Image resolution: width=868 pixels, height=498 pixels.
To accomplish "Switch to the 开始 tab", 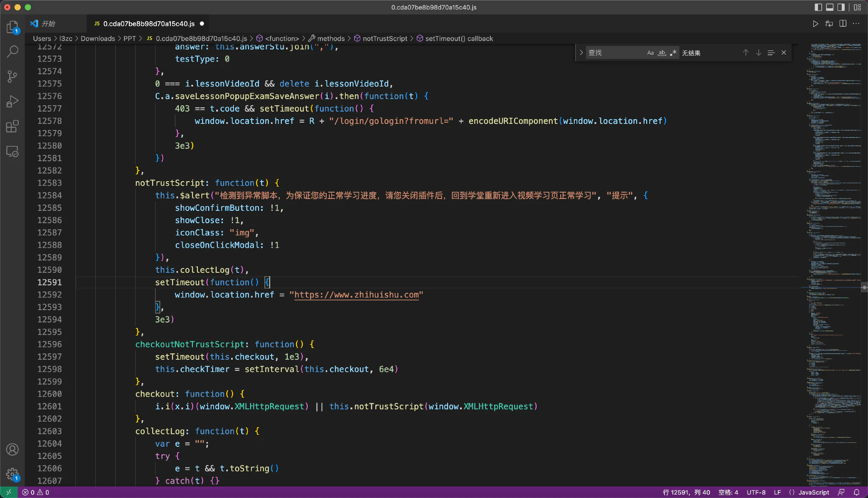I will tap(48, 24).
